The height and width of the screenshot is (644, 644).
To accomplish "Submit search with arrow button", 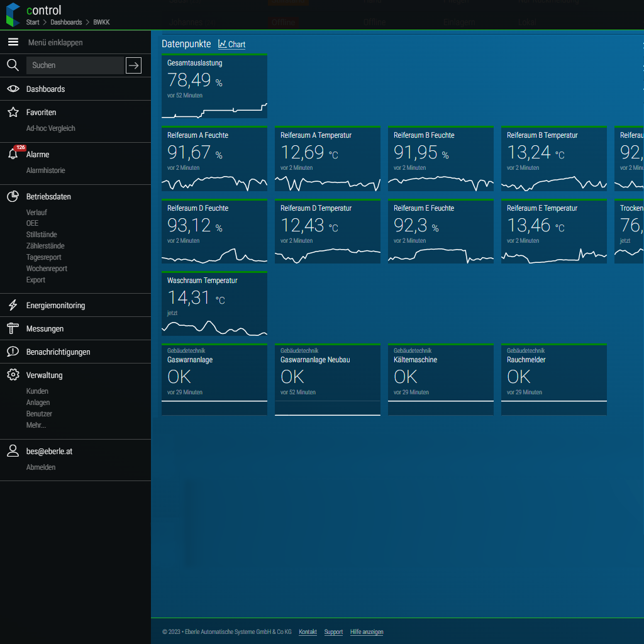I will [133, 65].
